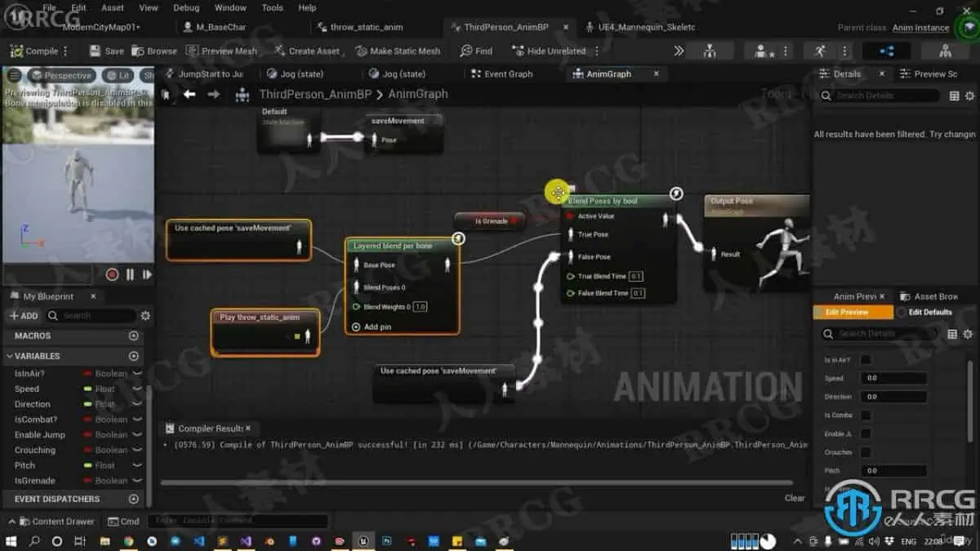Toggle Hide Unrelated nodes

[x=548, y=51]
